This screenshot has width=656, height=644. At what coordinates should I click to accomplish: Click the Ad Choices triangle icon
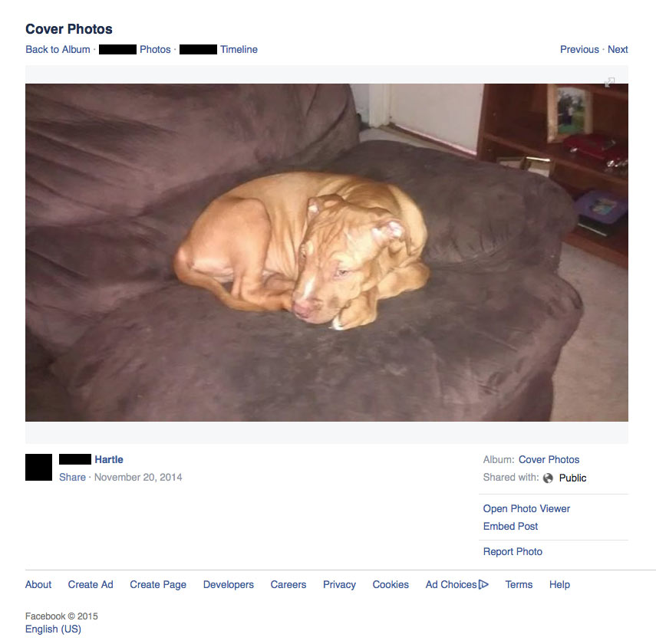point(483,584)
